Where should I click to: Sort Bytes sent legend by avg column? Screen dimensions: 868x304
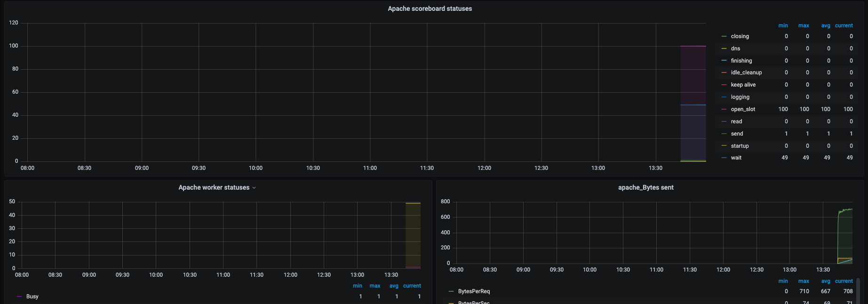(x=826, y=281)
